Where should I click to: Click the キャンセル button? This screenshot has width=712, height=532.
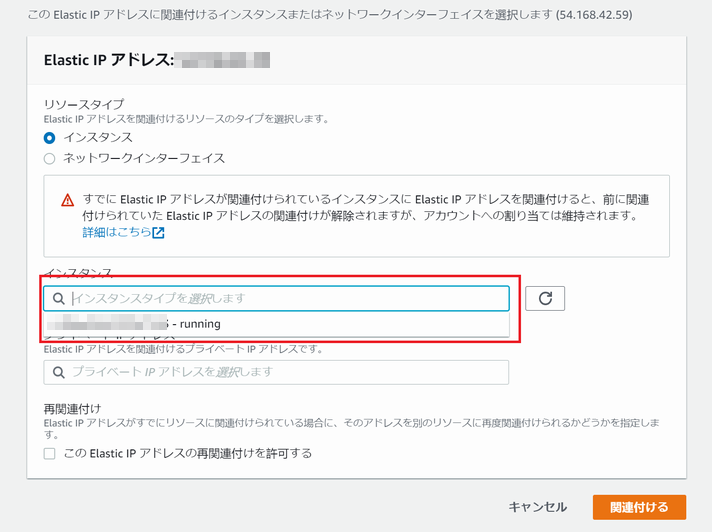(x=538, y=507)
